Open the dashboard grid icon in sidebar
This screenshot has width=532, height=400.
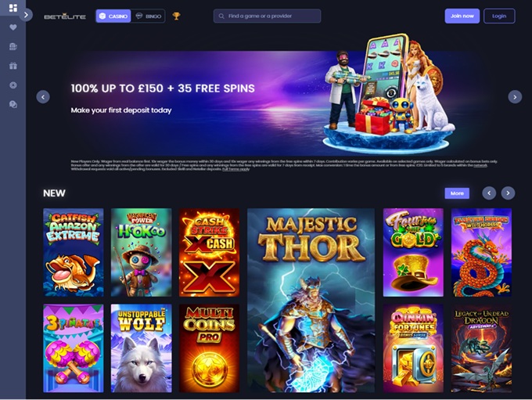(13, 8)
